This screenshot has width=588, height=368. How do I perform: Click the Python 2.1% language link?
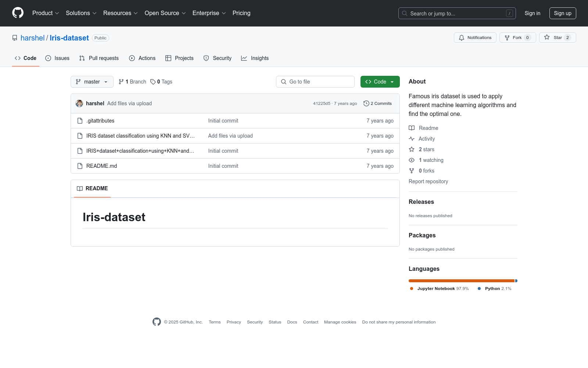(494, 289)
